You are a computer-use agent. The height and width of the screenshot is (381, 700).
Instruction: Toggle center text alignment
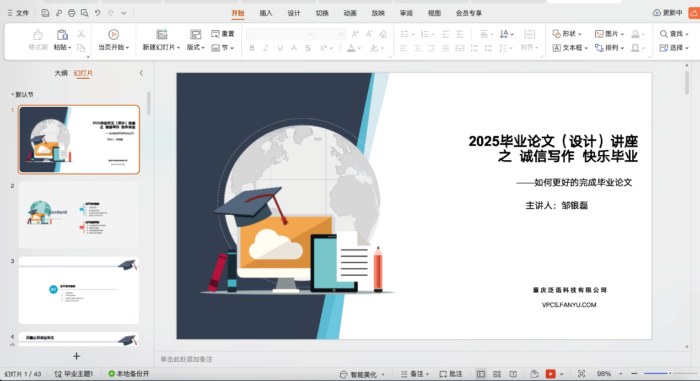[417, 48]
